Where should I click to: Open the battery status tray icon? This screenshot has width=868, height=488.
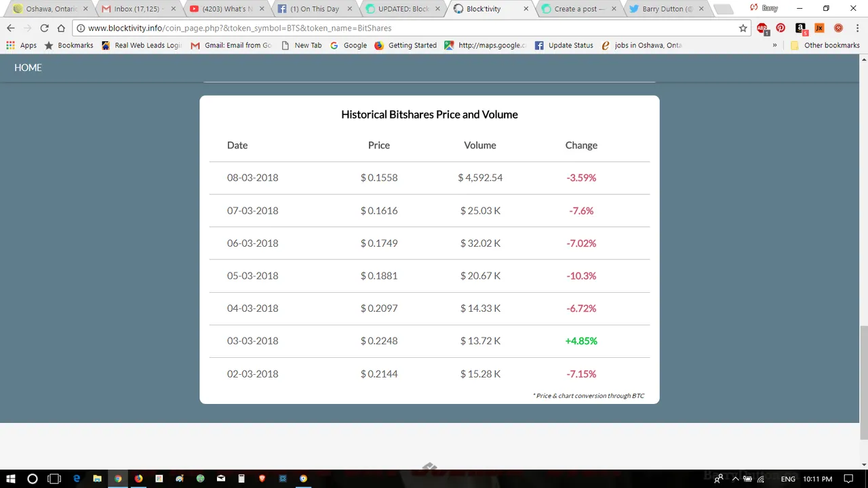pos(748,479)
